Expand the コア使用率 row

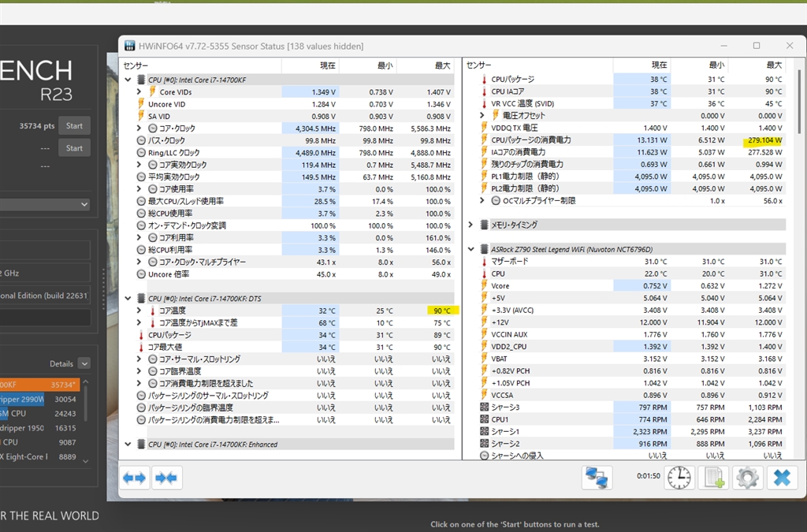[x=139, y=189]
